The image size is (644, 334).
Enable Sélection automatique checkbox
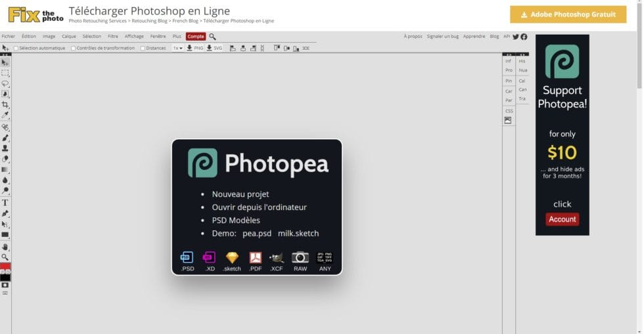pos(16,49)
